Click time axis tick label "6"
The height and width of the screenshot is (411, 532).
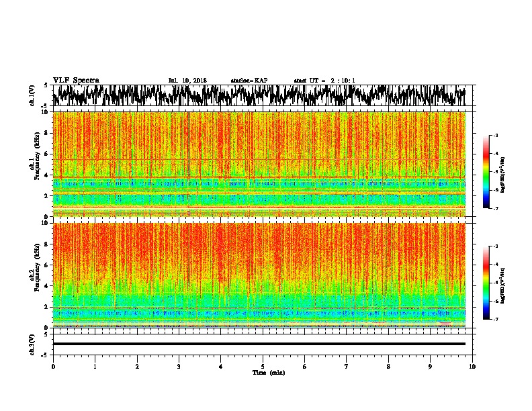tap(305, 366)
